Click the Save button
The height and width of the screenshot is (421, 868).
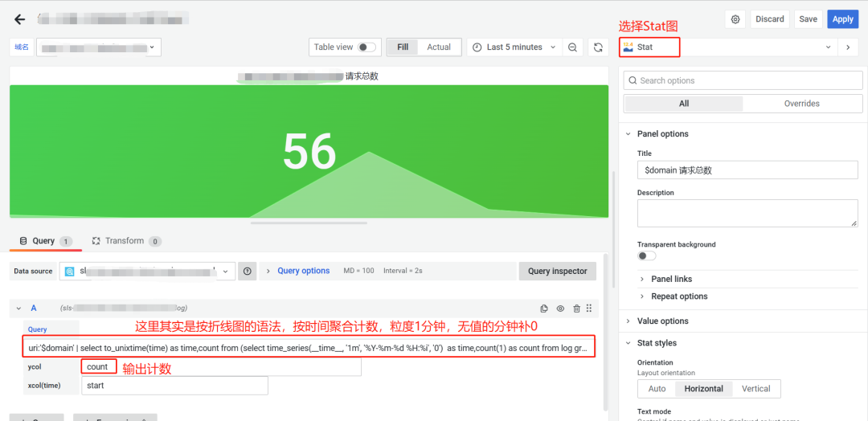(x=809, y=18)
